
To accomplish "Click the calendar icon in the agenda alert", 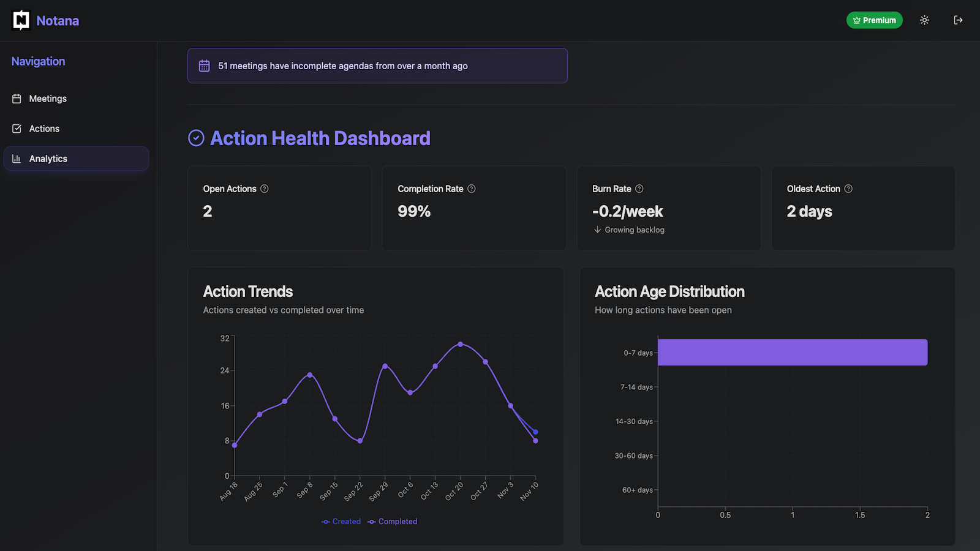I will pos(205,66).
